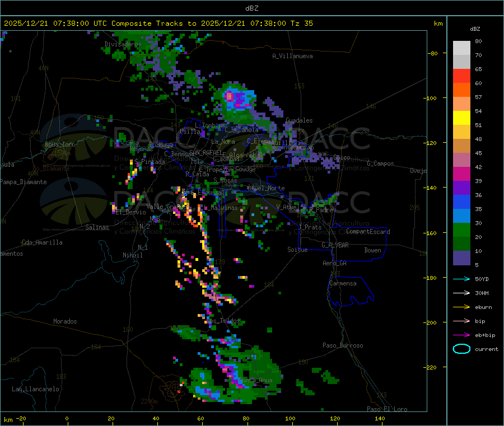Click the Aero_GA map label

coord(334,263)
